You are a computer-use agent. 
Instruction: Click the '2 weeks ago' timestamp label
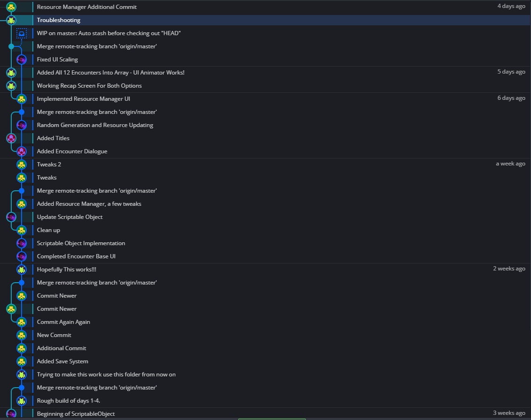[509, 269]
